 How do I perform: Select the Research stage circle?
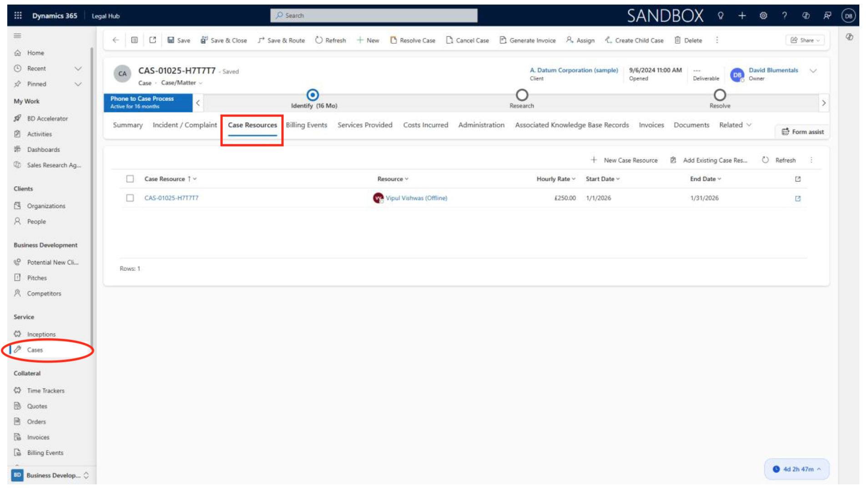521,95
